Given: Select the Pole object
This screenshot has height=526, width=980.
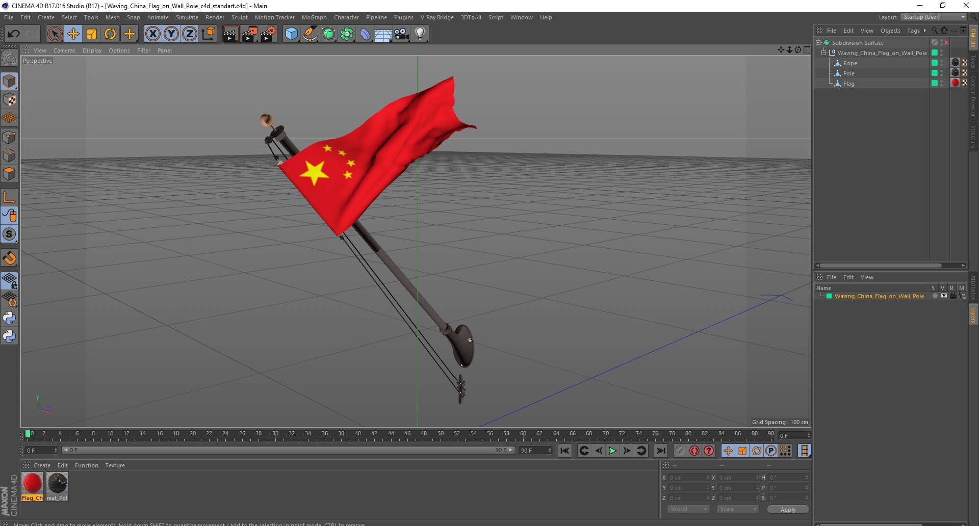Looking at the screenshot, I should click(x=848, y=73).
